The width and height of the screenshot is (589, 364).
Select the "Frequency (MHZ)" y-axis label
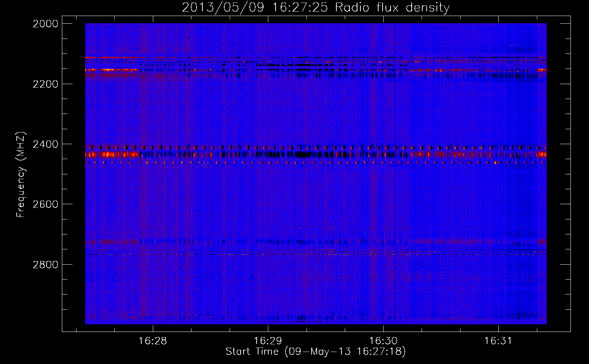tap(21, 175)
